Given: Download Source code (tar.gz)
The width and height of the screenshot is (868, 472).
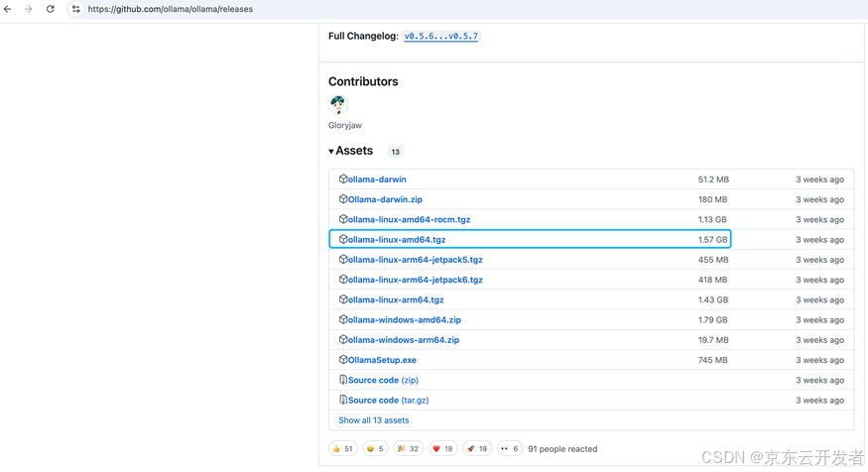Looking at the screenshot, I should [389, 400].
